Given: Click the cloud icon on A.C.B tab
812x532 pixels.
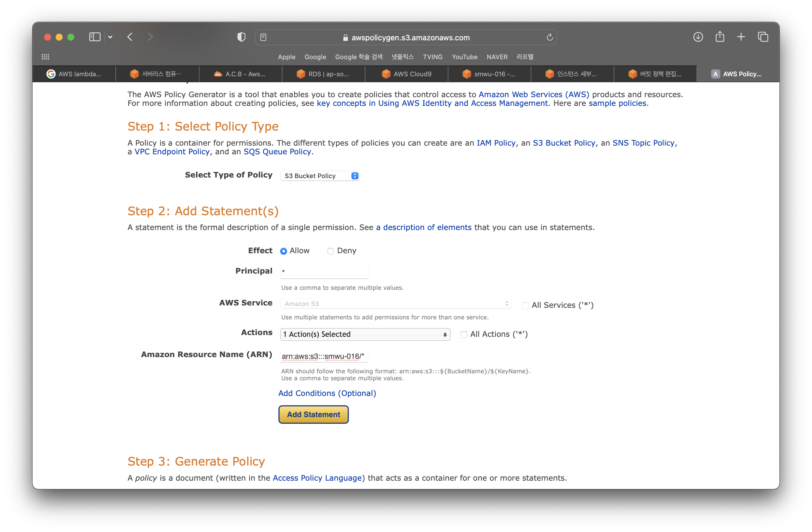Looking at the screenshot, I should click(218, 74).
